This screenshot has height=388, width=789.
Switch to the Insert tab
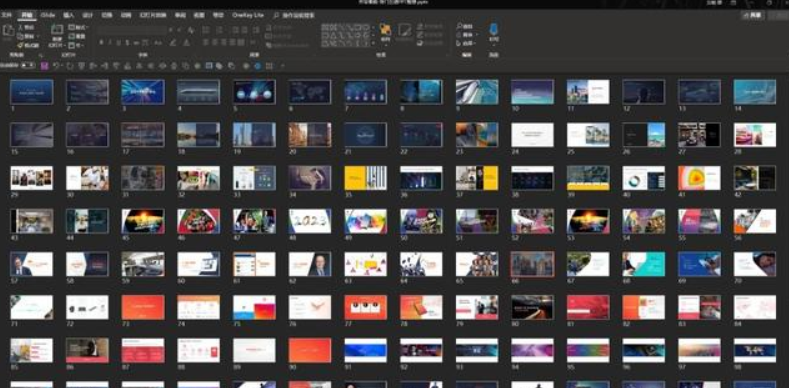68,15
